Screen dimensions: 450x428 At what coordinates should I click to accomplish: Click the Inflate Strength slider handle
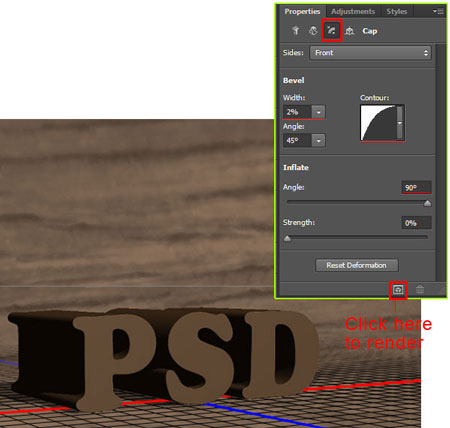point(287,238)
